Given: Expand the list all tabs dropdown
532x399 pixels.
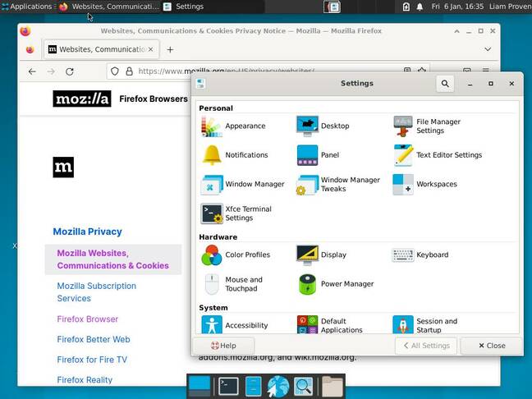Looking at the screenshot, I should coord(488,49).
